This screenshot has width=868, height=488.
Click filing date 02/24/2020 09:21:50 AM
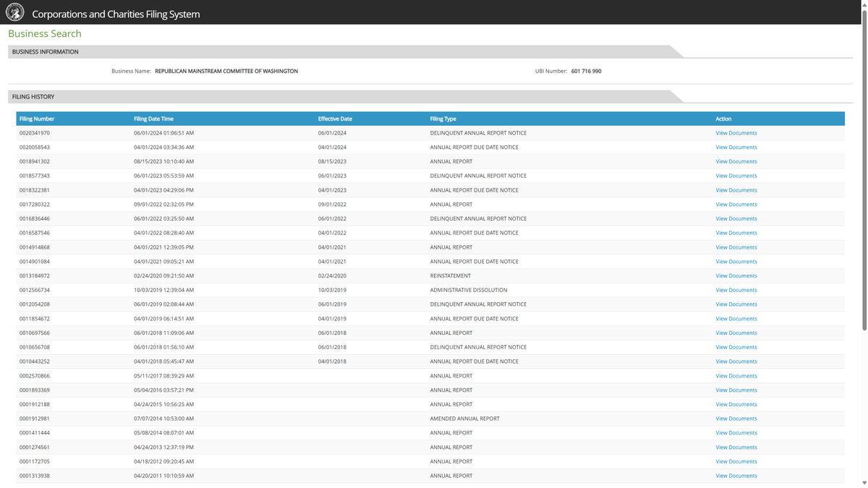point(163,275)
